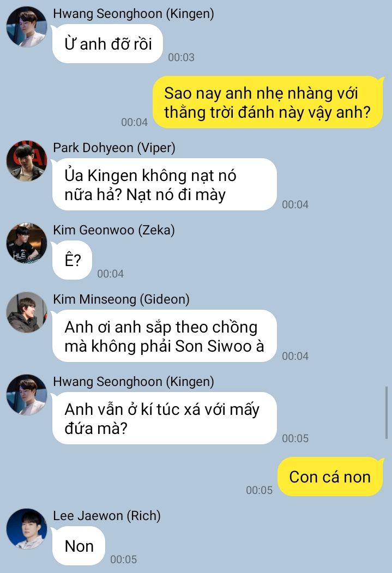
Task: Select Viper's "Ủa Kingen không nạt nó" message
Action: tap(165, 184)
